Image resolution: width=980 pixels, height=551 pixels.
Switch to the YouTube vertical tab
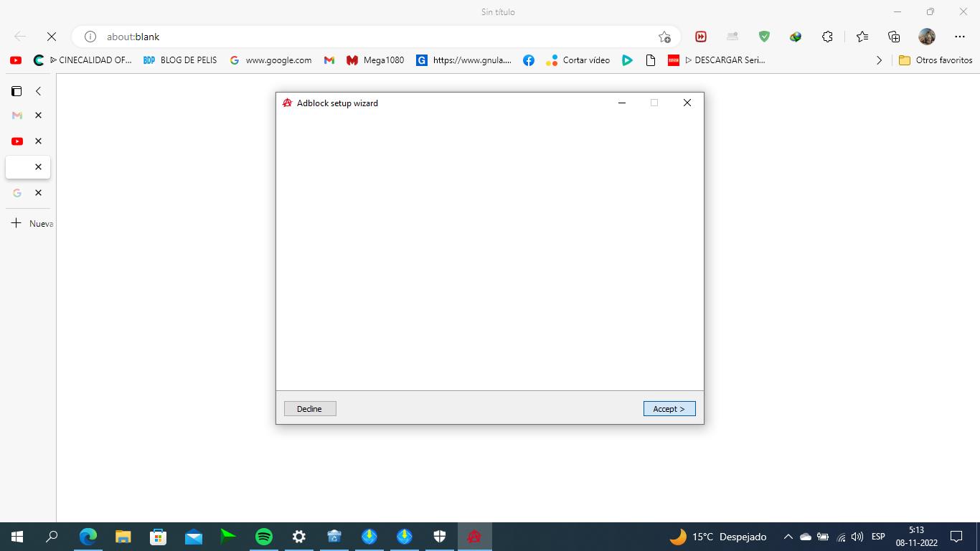click(17, 141)
